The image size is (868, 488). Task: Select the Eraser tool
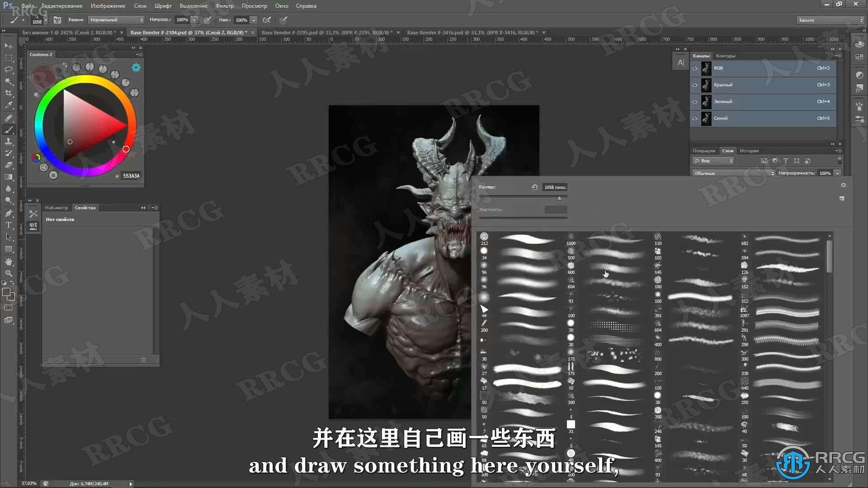pos(9,165)
